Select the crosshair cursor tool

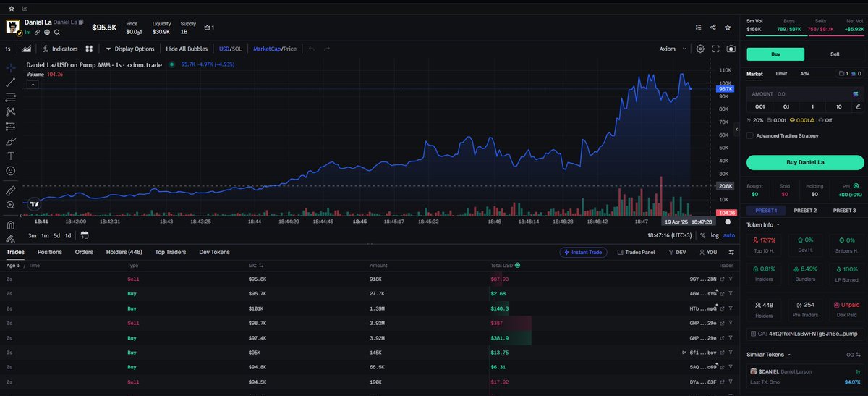11,67
